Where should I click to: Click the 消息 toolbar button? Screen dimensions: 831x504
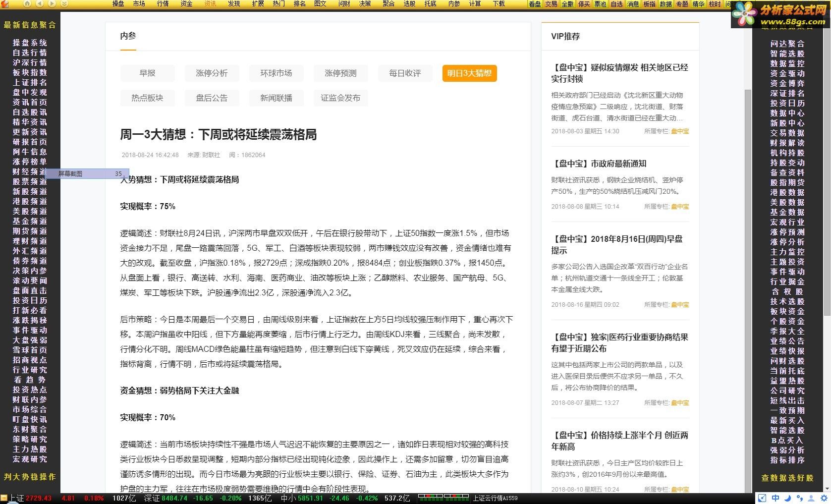tap(633, 4)
